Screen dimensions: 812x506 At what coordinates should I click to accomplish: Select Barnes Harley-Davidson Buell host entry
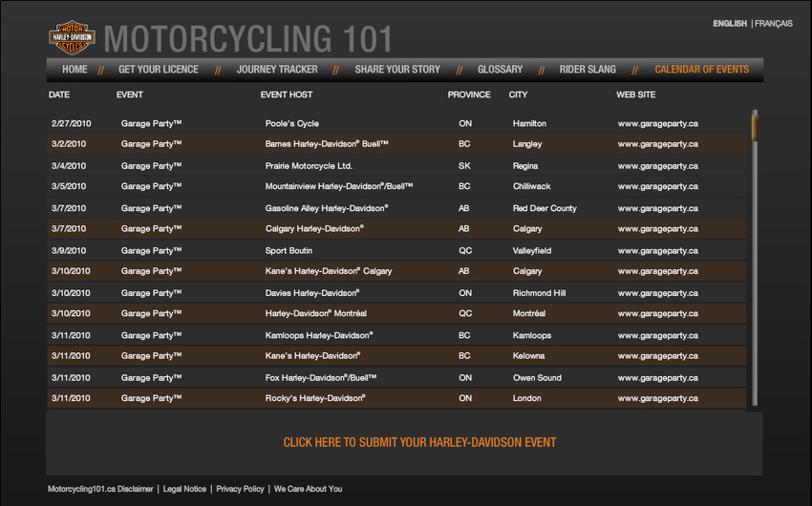[327, 144]
